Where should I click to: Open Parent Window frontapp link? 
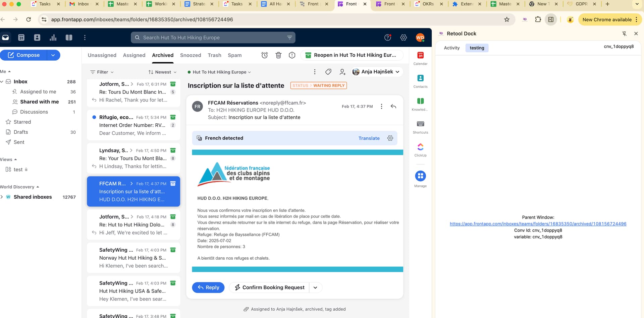tap(538, 224)
